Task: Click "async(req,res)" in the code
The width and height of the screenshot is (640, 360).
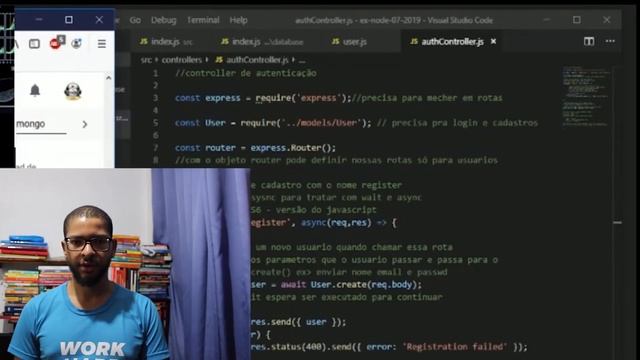Action: (x=336, y=222)
